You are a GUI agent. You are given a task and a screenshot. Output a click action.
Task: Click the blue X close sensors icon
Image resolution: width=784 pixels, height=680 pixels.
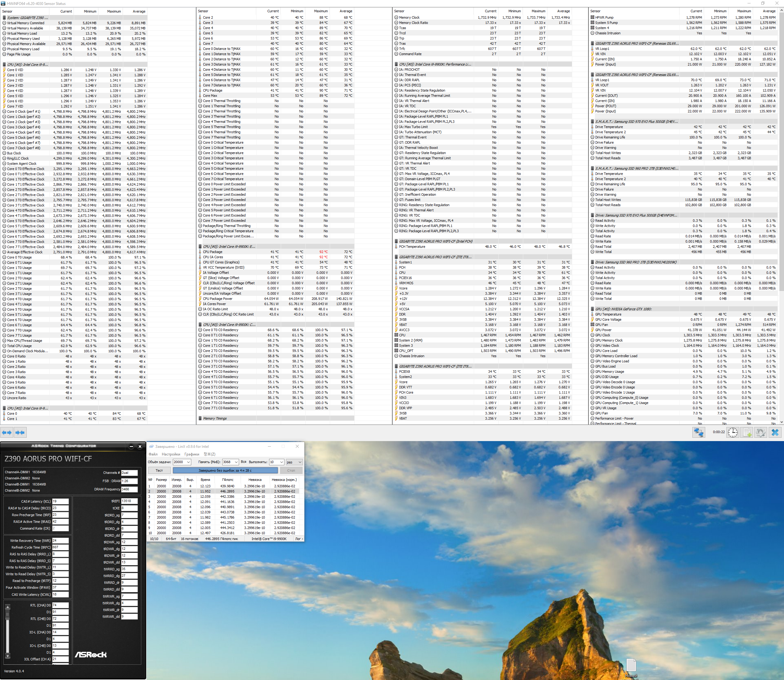(x=775, y=432)
